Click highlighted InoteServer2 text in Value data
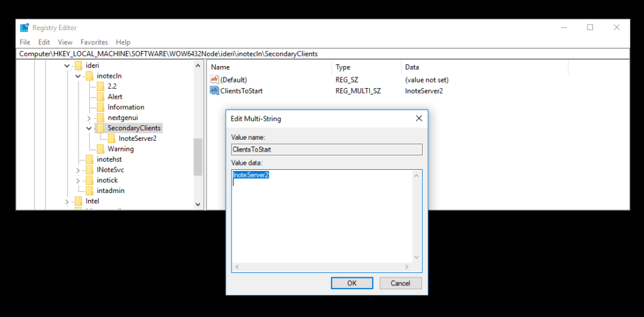This screenshot has height=317, width=644. pos(251,175)
